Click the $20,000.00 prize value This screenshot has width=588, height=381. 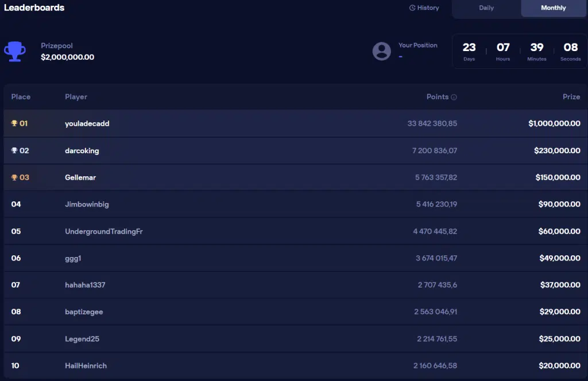pos(559,366)
